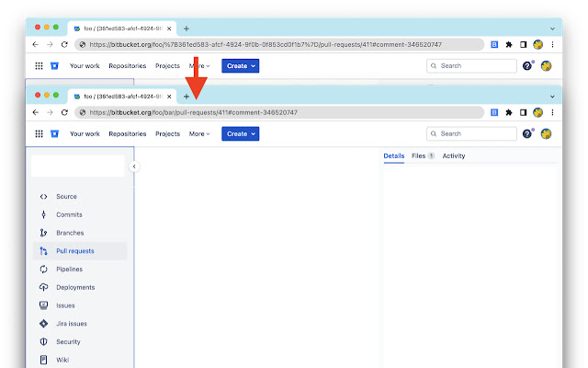588x368 pixels.
Task: Close the foo tab in the front window
Action: pos(169,97)
